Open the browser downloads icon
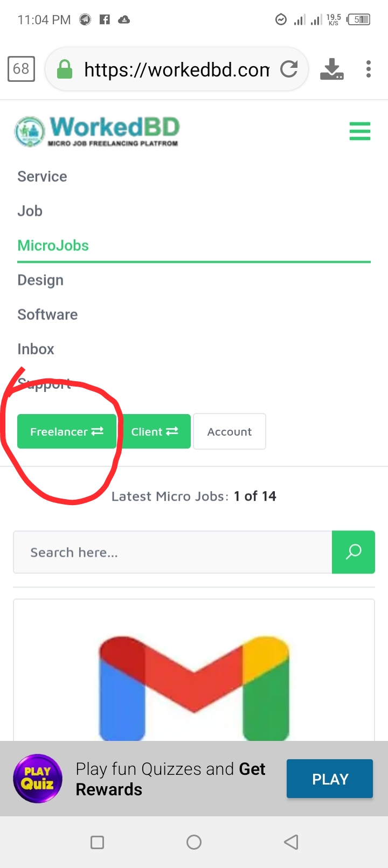Screen dimensions: 388x868 click(x=332, y=69)
